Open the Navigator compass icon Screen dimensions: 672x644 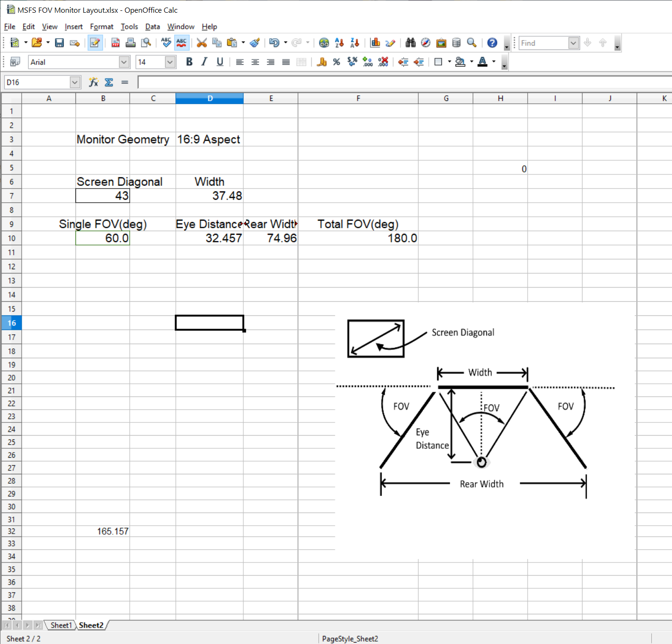[425, 43]
